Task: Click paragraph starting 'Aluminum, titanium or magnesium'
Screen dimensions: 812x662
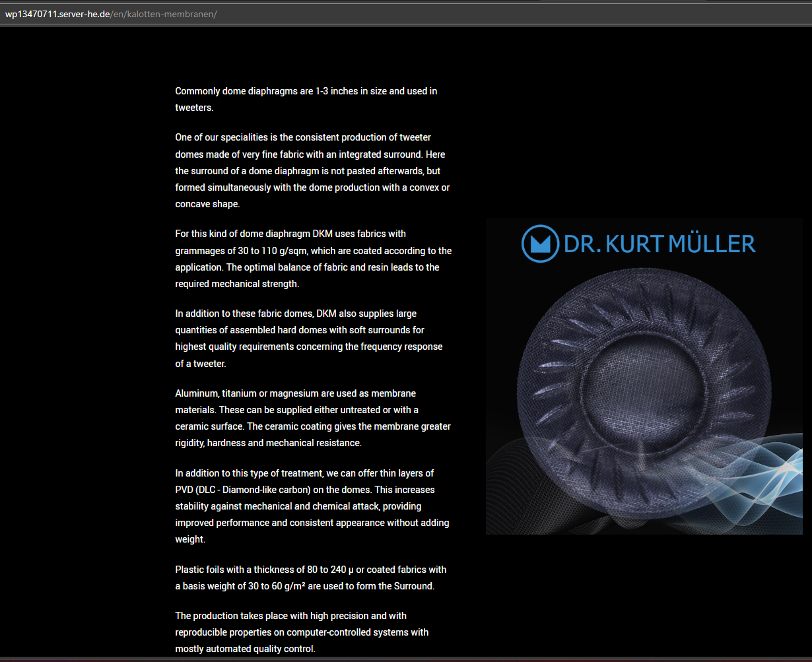Action: pos(313,418)
